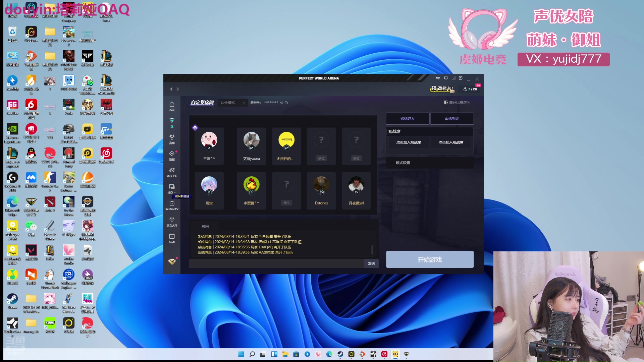Screen dimensions: 644x362
Task: Click the 发送 send button
Action: 371,263
